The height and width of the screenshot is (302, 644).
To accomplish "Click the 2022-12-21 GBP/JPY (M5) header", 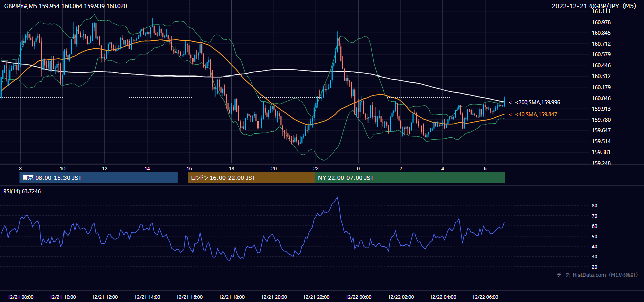I will click(x=595, y=6).
